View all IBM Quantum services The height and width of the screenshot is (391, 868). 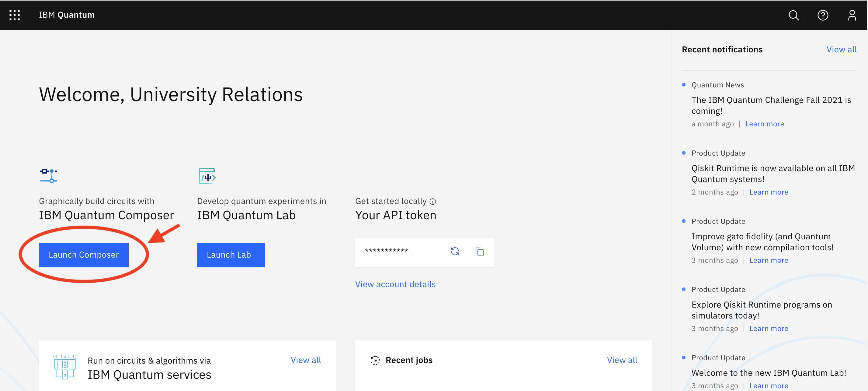305,360
